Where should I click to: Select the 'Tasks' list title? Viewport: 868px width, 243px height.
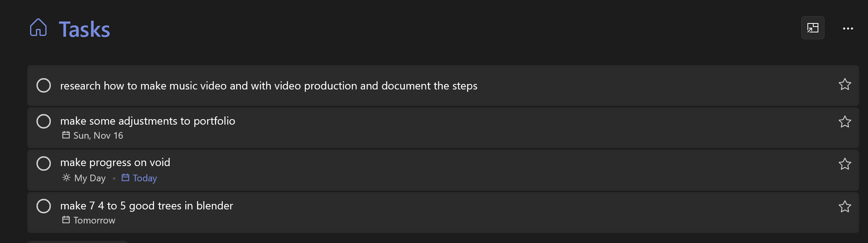point(84,28)
